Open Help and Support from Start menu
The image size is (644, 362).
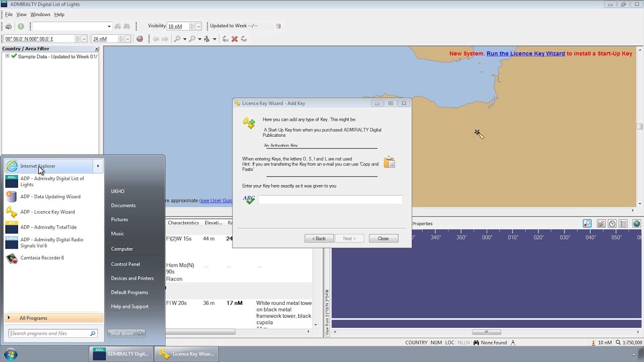coord(130,306)
